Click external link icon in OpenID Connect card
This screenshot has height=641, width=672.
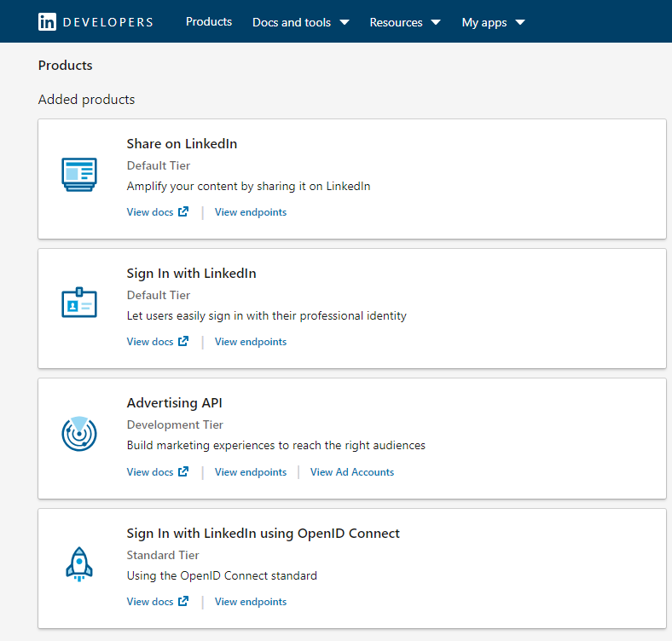tap(183, 601)
